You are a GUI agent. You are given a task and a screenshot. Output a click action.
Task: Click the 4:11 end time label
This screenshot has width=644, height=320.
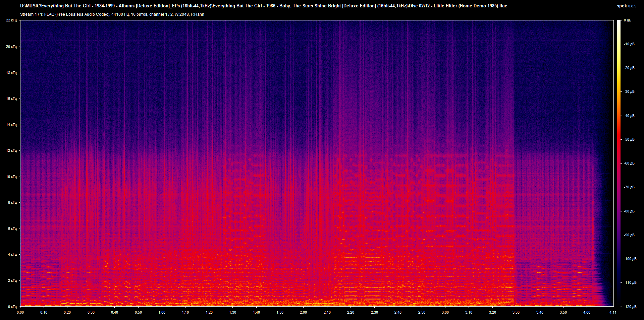click(613, 312)
